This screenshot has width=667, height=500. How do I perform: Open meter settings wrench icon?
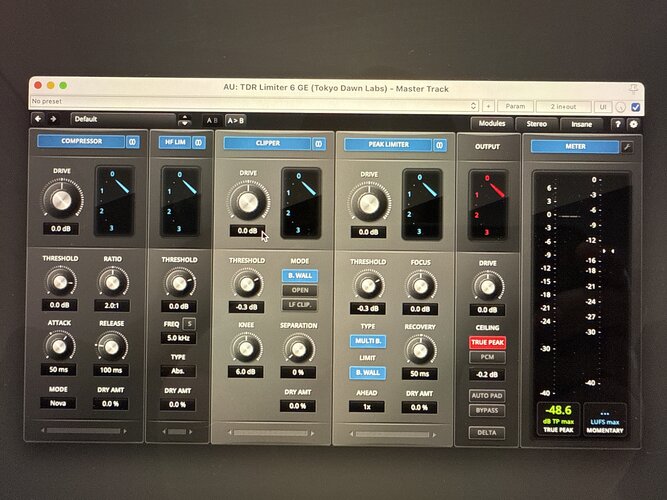coord(627,147)
